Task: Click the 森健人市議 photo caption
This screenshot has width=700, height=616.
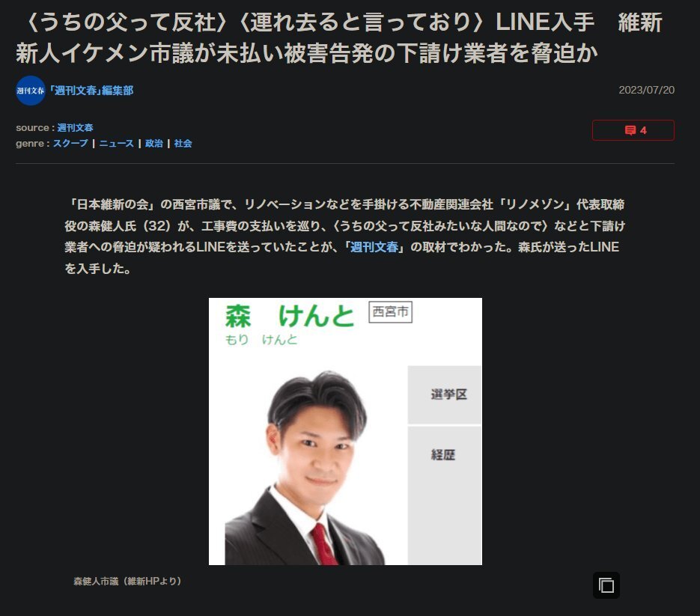Action: pyautogui.click(x=127, y=581)
